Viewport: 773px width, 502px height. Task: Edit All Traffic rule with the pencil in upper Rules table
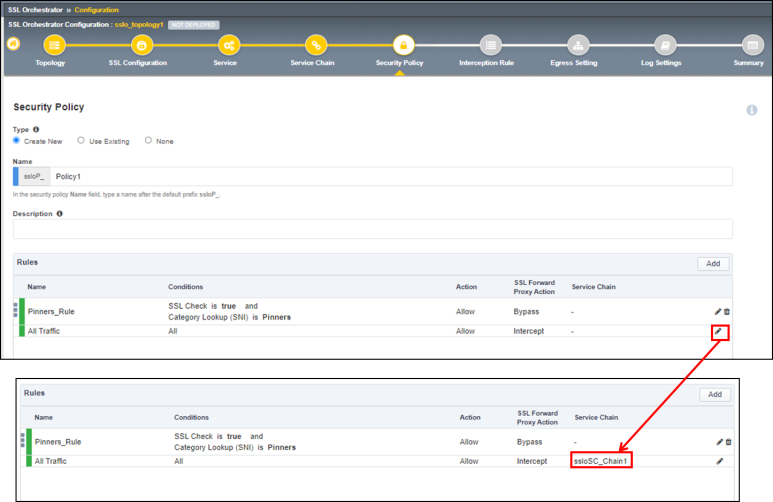719,331
